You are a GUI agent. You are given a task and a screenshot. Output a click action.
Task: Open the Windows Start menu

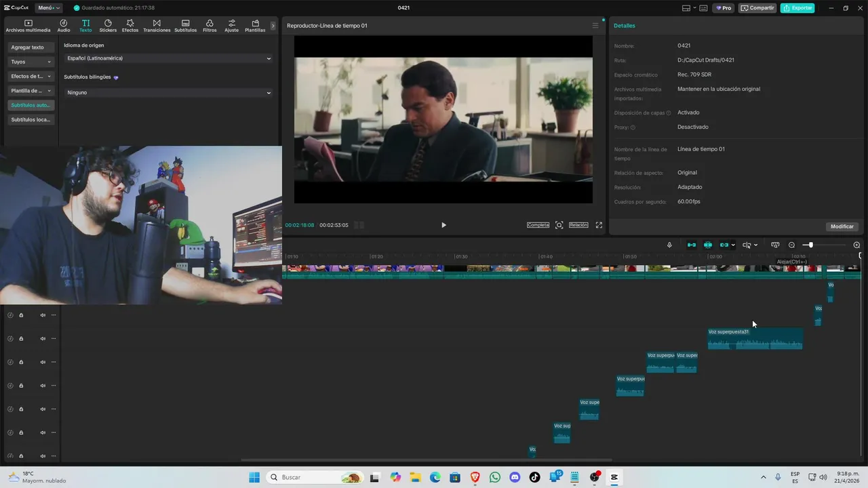254,477
